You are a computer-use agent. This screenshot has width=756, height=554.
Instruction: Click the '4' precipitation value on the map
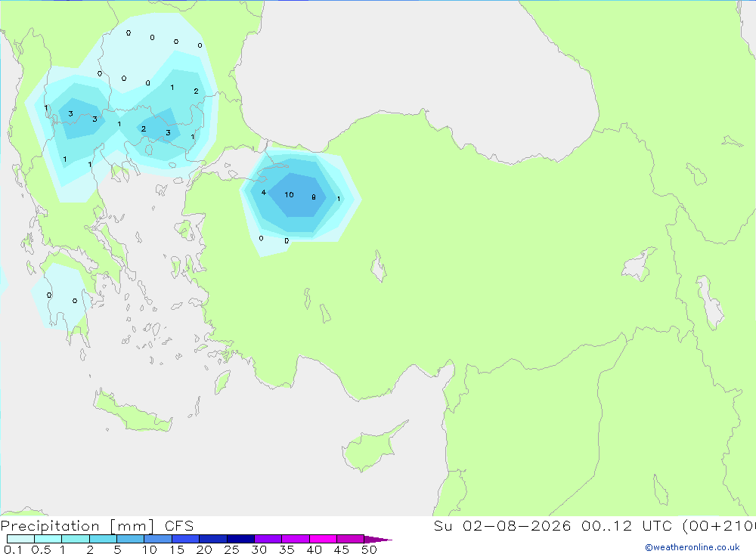[x=264, y=193]
